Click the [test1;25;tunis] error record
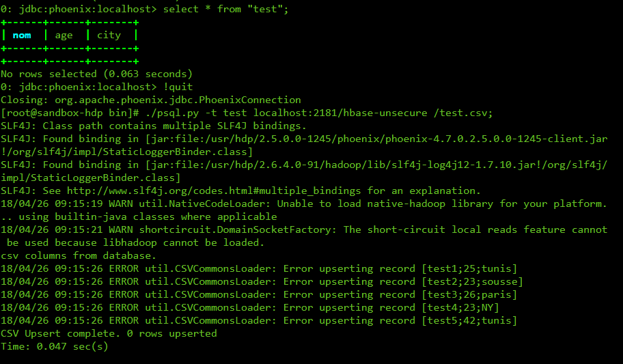The image size is (623, 364). (x=469, y=268)
